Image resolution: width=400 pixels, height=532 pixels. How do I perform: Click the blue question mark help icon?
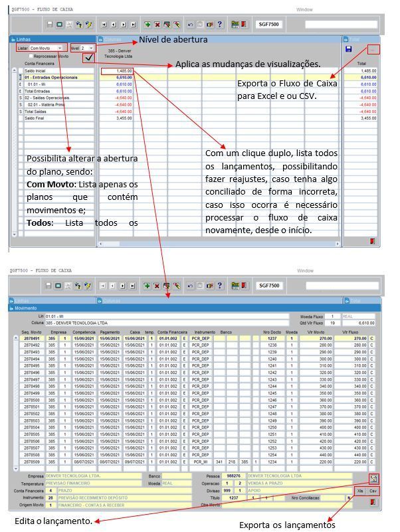(220, 24)
